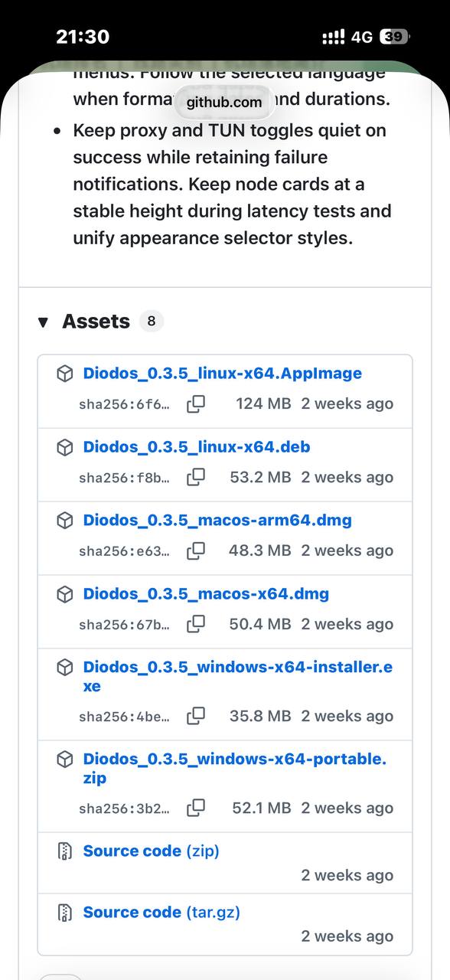Click timestamp on the Source code (tar.gz) row
The height and width of the screenshot is (980, 450).
click(x=347, y=936)
